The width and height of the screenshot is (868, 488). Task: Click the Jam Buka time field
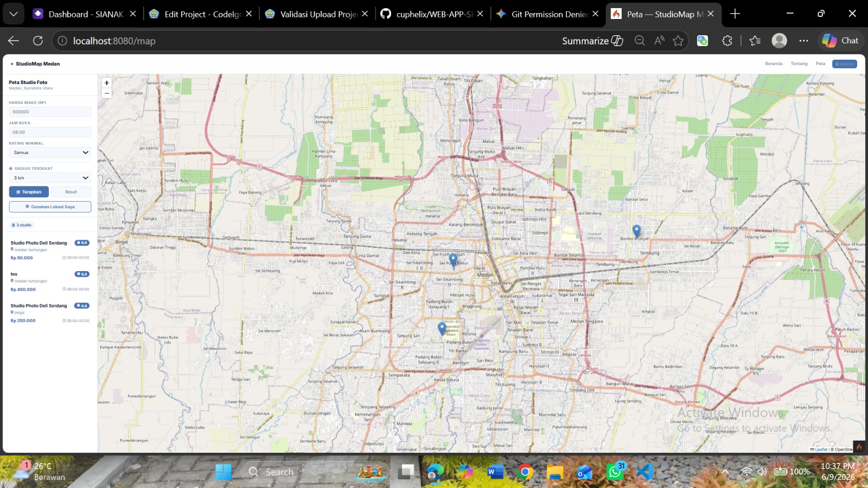(50, 132)
